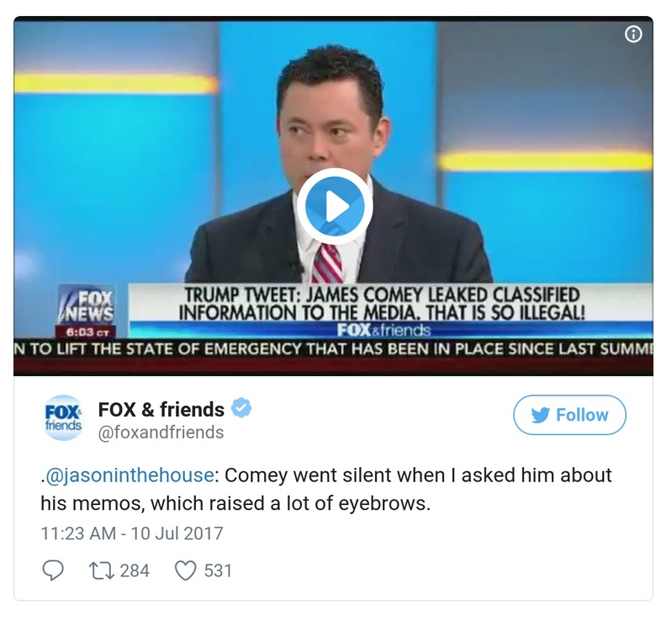This screenshot has width=672, height=621.
Task: Open the 11:23 AM - 10 Jul 2017 timestamp
Action: click(x=131, y=533)
